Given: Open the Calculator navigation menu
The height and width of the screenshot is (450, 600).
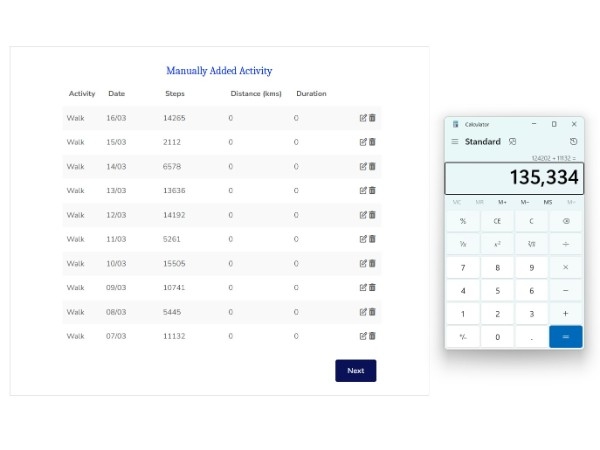Looking at the screenshot, I should 455,142.
